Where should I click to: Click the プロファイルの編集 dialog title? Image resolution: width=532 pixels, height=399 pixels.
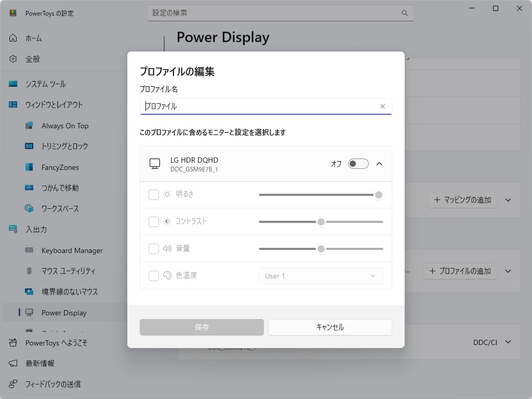tap(177, 72)
